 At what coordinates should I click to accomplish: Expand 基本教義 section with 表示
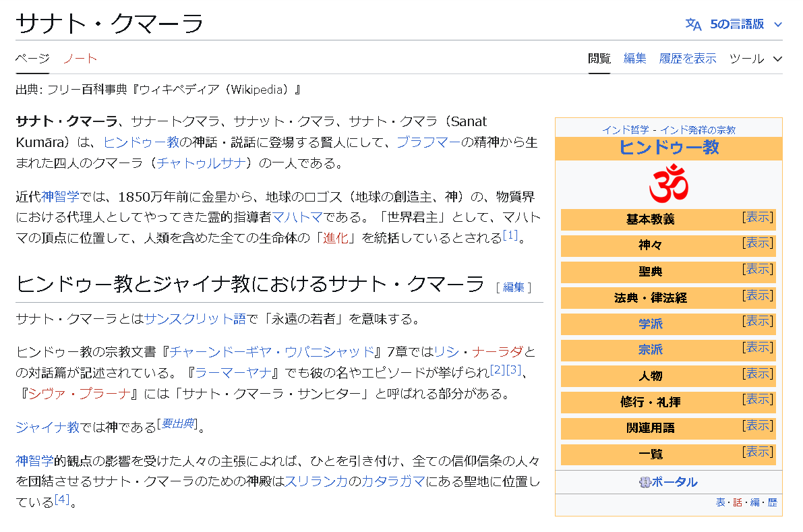click(758, 217)
